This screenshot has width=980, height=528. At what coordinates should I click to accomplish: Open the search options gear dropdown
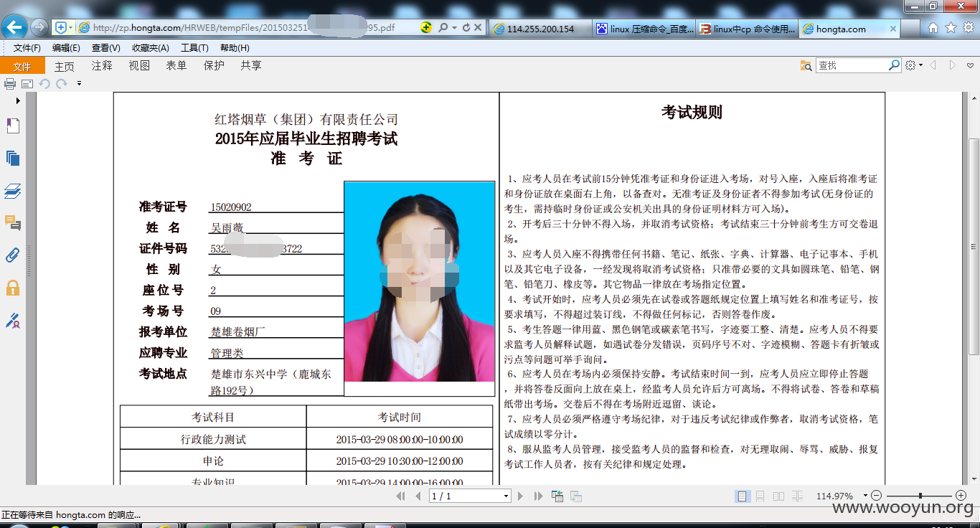point(914,65)
